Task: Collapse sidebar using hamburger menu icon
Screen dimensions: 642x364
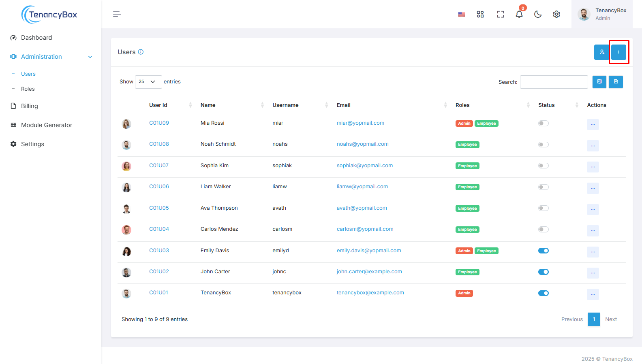Action: [x=117, y=14]
